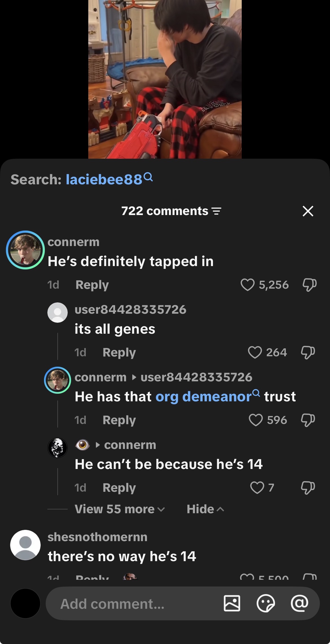Open shesnothomernn's profile avatar
Screen dimensions: 330x644
(25, 545)
